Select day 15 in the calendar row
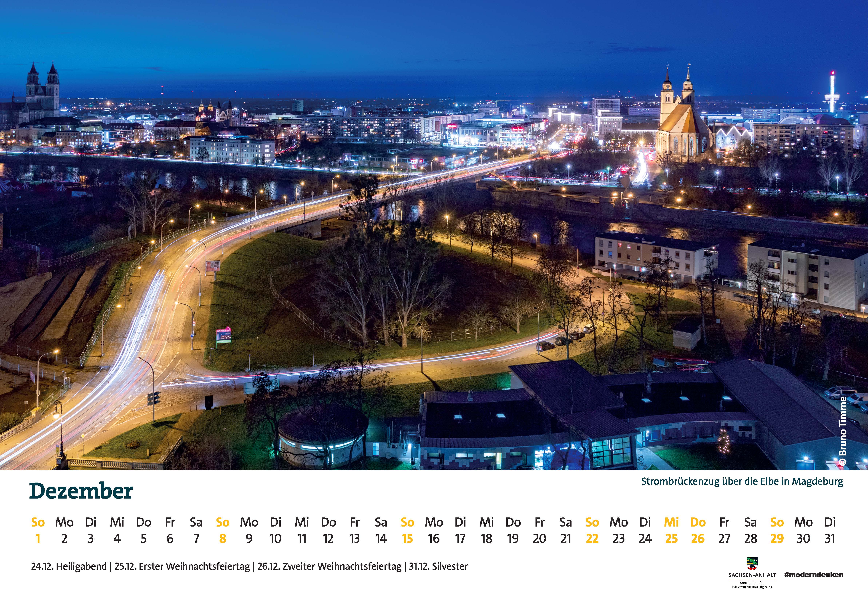This screenshot has height=616, width=868. pyautogui.click(x=407, y=539)
